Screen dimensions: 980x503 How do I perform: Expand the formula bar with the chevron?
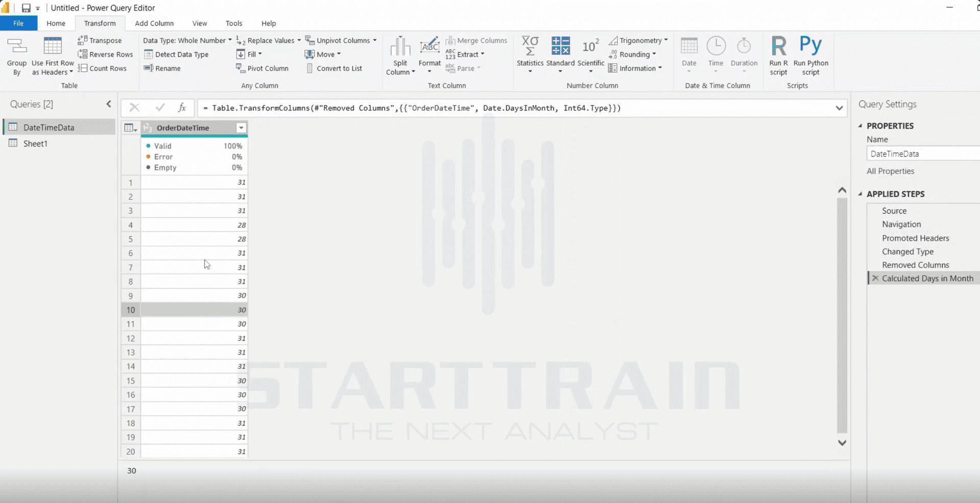tap(839, 108)
